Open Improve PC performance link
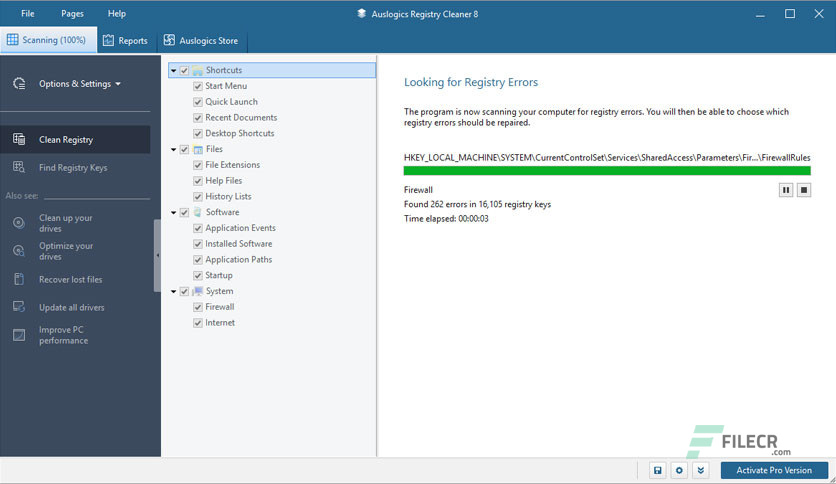836x484 pixels. pyautogui.click(x=63, y=335)
